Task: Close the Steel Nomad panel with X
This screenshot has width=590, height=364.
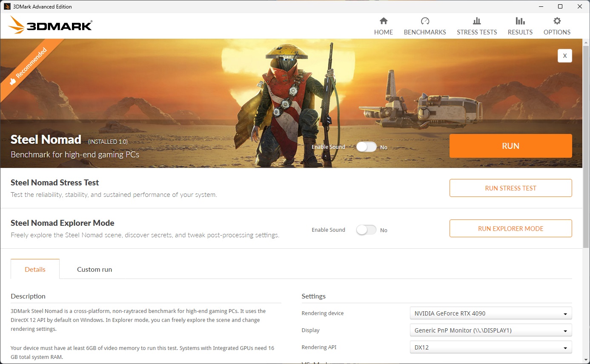Action: [565, 56]
